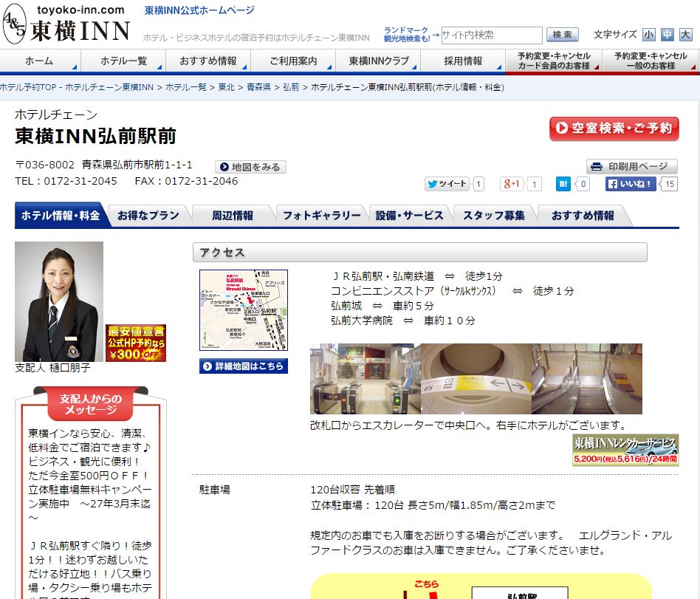Focus the サイト内検索 search field
The image size is (700, 599).
point(492,35)
